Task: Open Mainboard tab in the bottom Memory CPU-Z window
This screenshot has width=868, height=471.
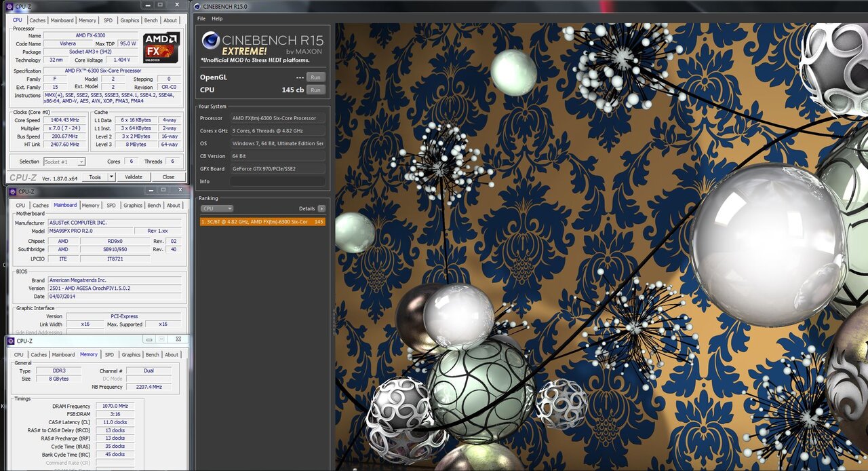Action: point(64,355)
